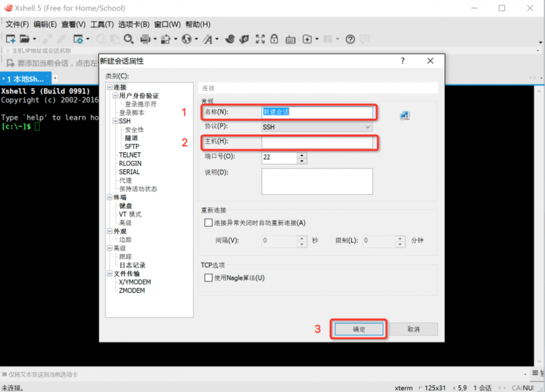Collapse the 外观 tree node

[x=110, y=231]
